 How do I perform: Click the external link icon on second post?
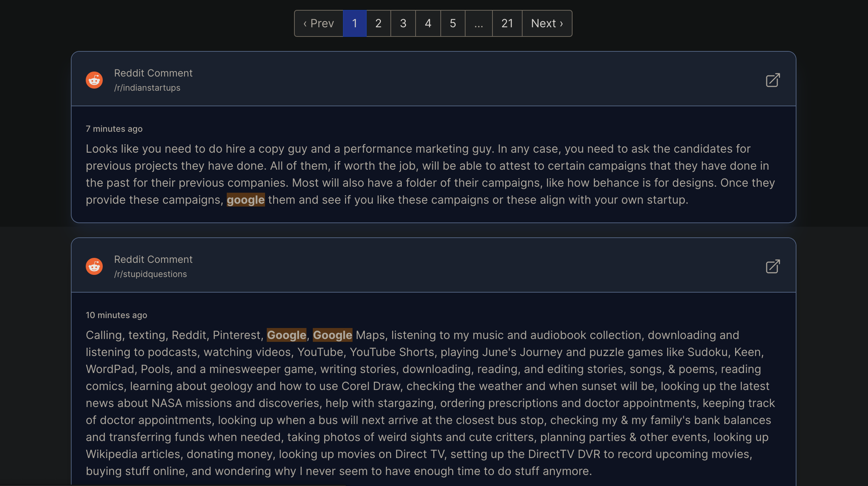coord(773,266)
